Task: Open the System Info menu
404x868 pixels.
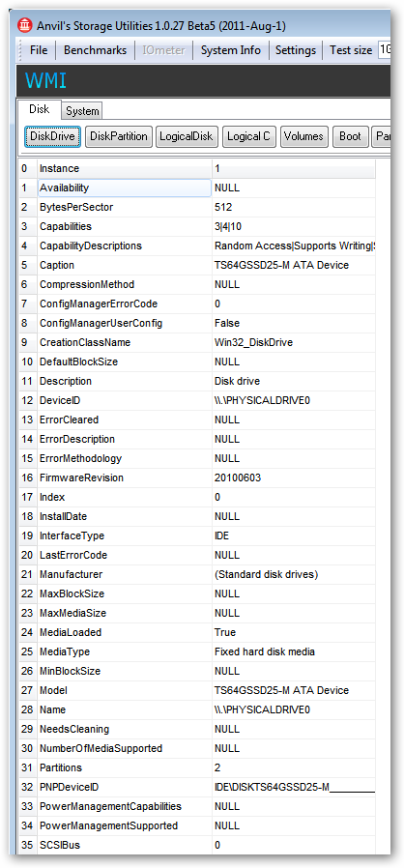Action: coord(231,50)
